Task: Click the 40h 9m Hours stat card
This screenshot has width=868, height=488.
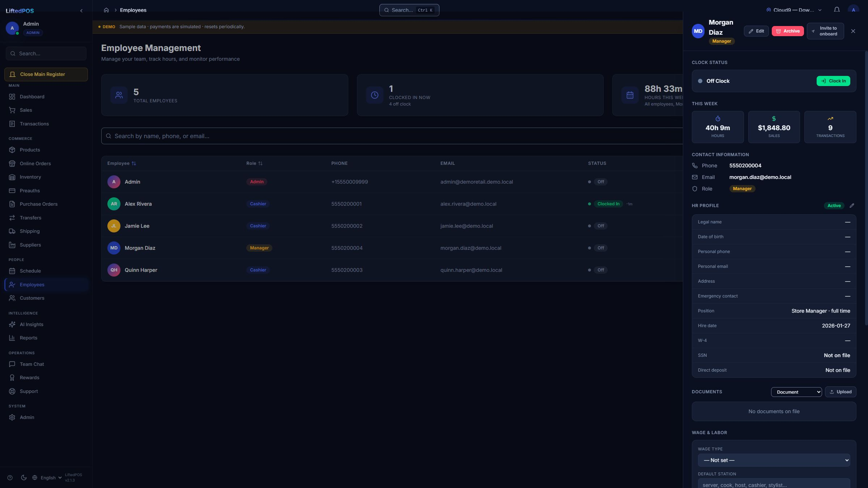Action: click(718, 127)
